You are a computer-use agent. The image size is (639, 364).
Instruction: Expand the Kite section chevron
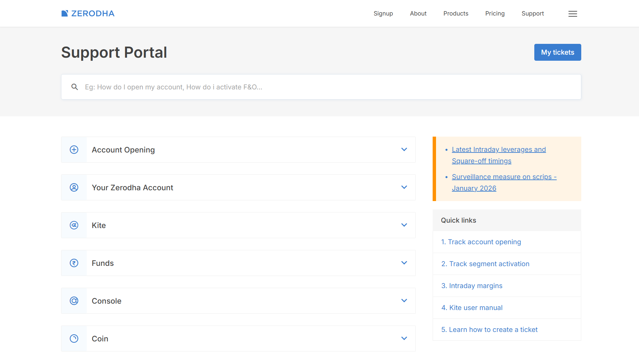click(x=404, y=225)
